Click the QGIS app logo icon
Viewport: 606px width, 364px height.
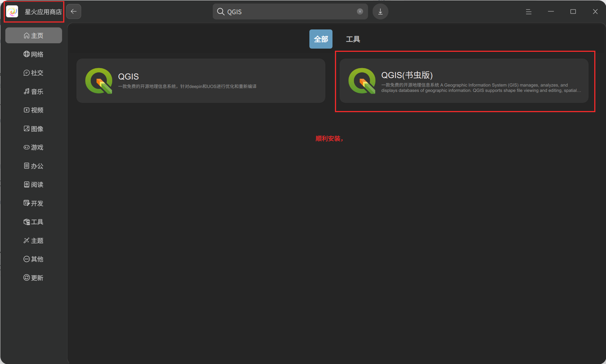(99, 81)
